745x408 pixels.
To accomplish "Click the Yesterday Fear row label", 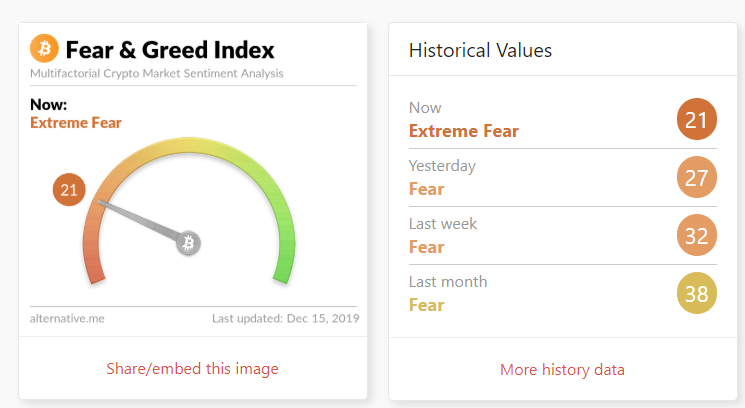I will coord(426,189).
